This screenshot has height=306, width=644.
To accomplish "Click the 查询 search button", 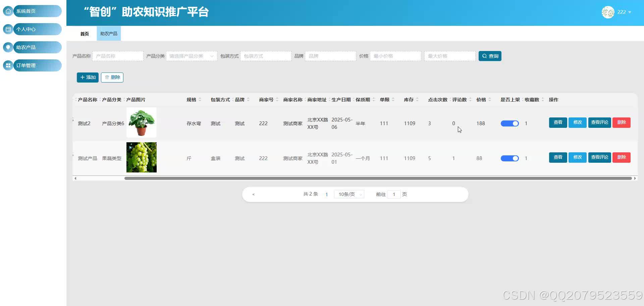I will click(490, 56).
